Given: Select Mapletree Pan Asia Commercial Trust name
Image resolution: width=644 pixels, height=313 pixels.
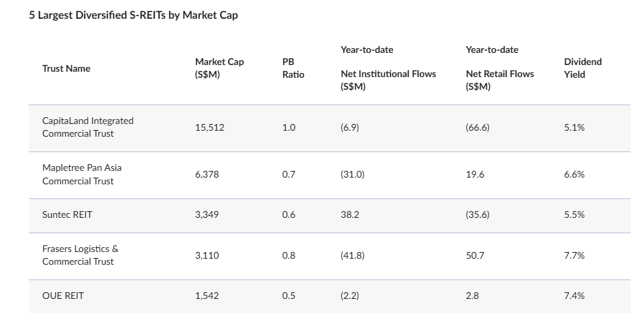Looking at the screenshot, I should pos(82,174).
